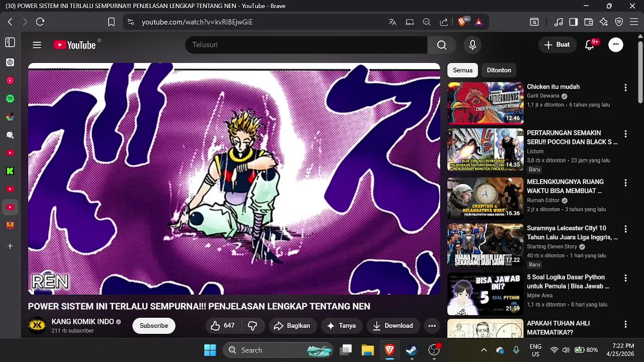Bookmark this page in Brave
This screenshot has width=644, height=362.
pyautogui.click(x=111, y=22)
